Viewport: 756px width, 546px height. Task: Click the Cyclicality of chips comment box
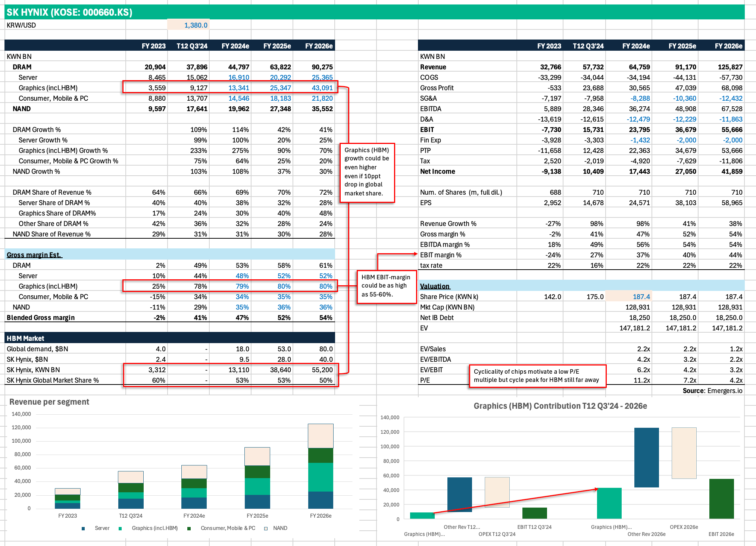tap(537, 376)
